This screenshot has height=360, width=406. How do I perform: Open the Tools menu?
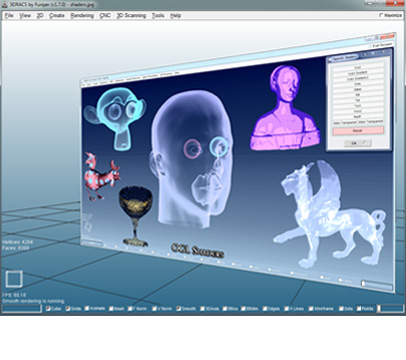158,15
